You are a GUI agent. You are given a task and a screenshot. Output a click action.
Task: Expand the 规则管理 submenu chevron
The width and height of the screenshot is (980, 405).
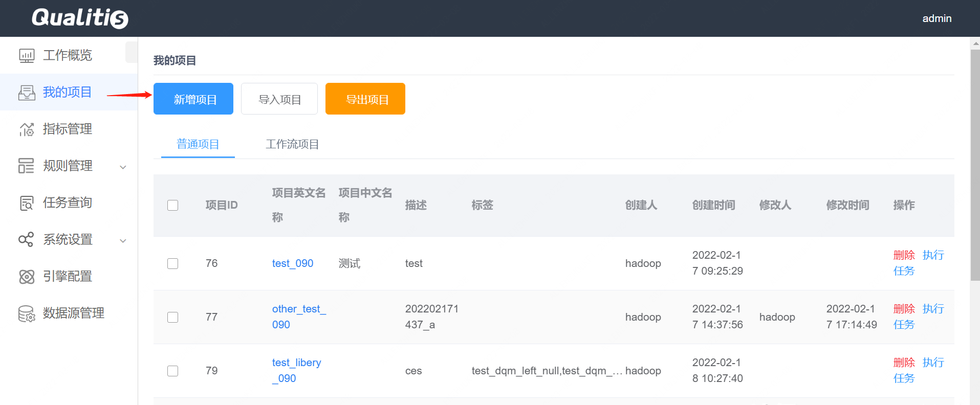[x=123, y=167]
